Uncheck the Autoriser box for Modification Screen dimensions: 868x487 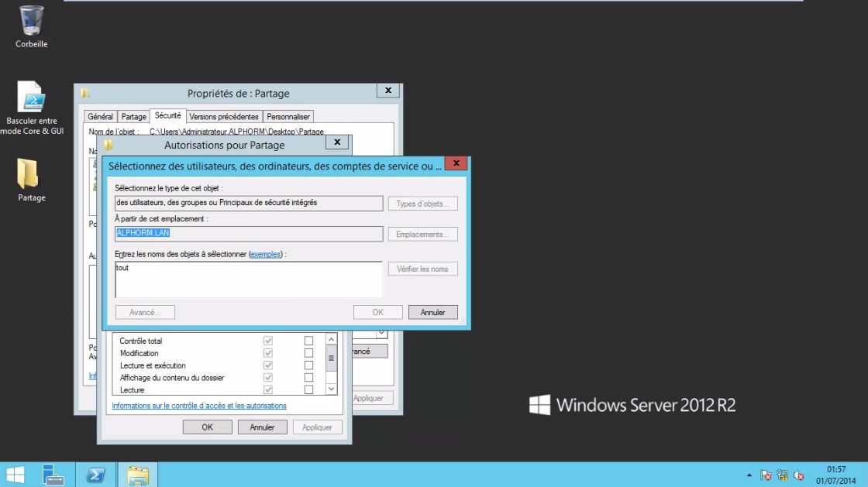tap(267, 352)
